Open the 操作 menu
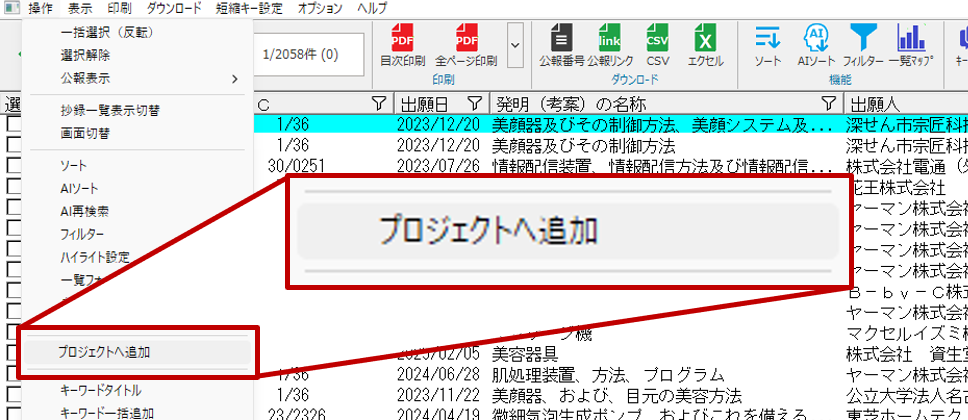 40,9
